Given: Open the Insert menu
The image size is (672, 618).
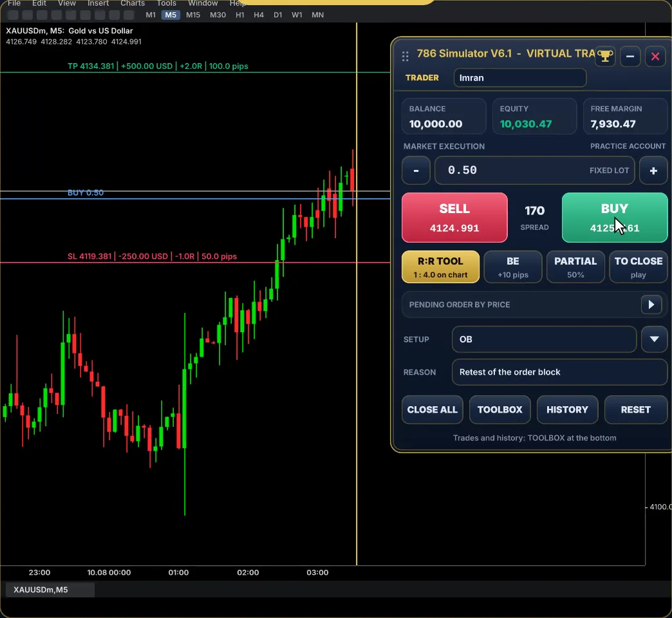Looking at the screenshot, I should [x=98, y=3].
